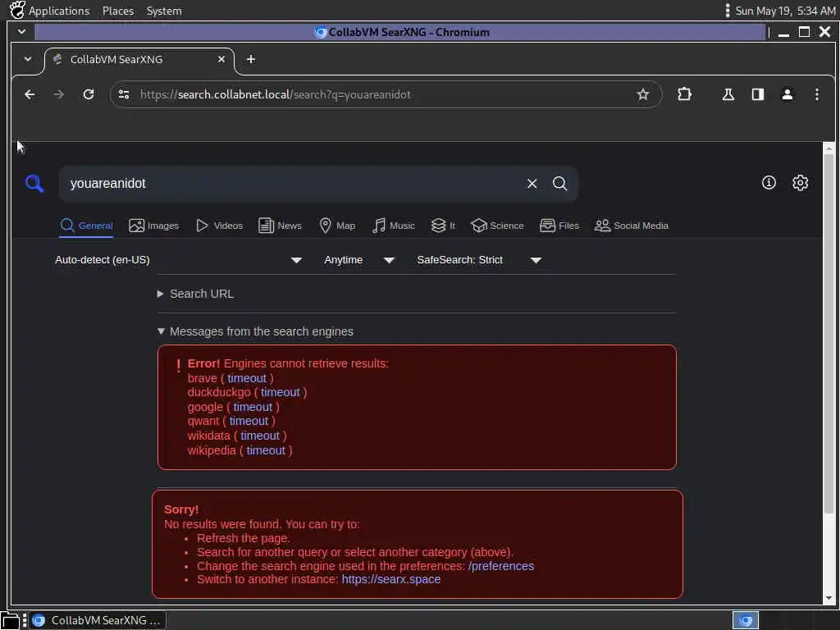Image resolution: width=840 pixels, height=630 pixels.
Task: Click the scrollbar down arrow
Action: point(829,598)
